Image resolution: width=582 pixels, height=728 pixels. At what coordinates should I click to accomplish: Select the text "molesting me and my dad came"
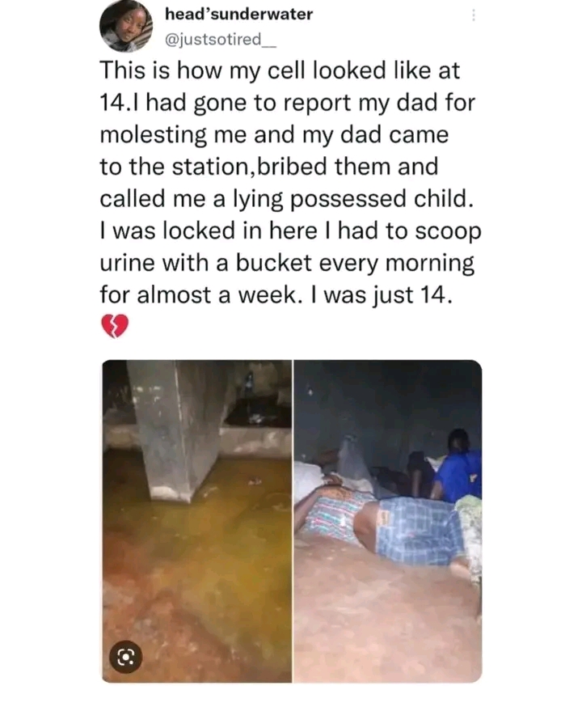[x=274, y=135]
